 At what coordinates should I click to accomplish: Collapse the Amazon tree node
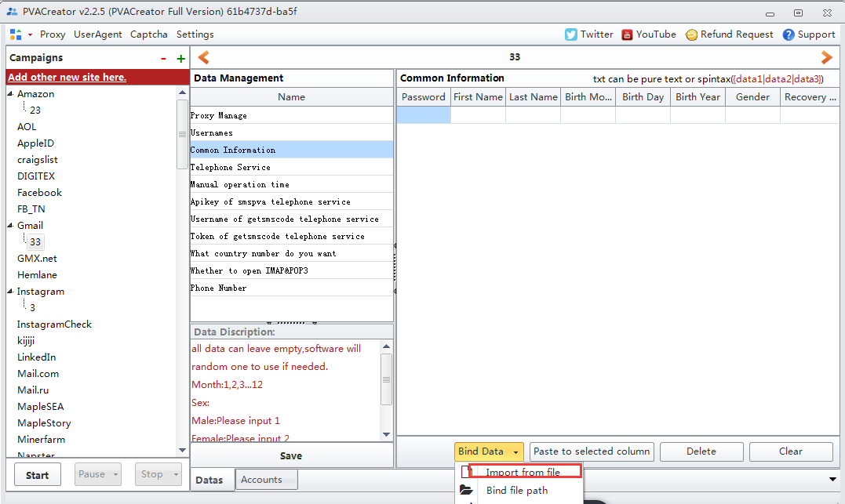pos(11,94)
